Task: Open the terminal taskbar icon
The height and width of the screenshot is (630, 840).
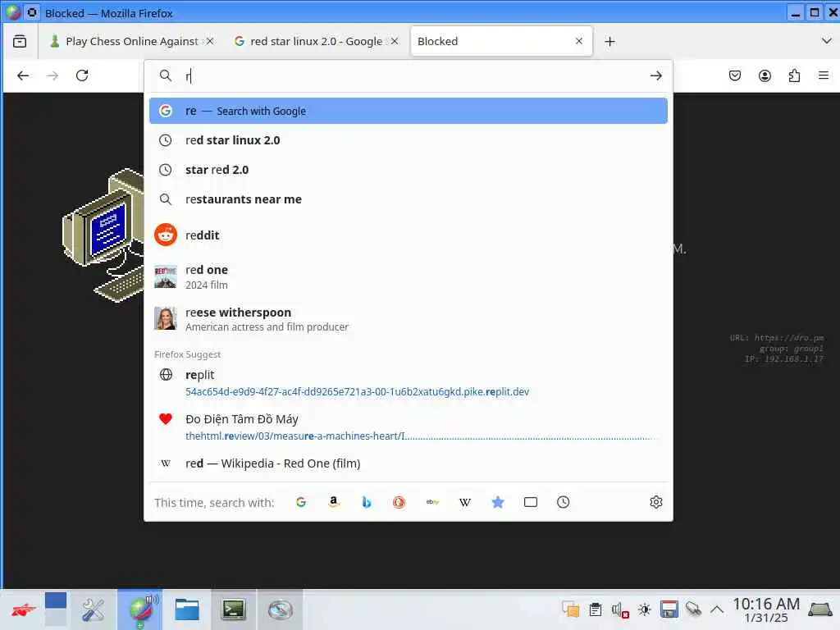Action: [x=234, y=609]
